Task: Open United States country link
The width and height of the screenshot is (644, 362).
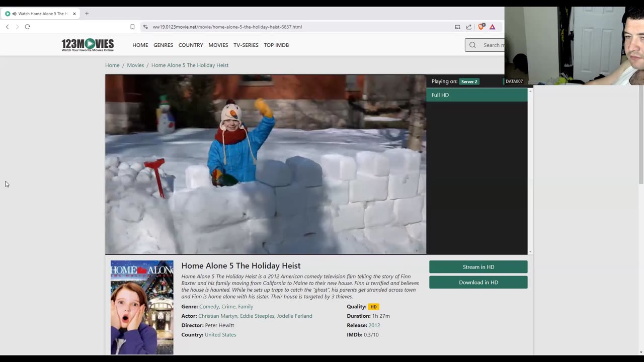Action: 220,334
